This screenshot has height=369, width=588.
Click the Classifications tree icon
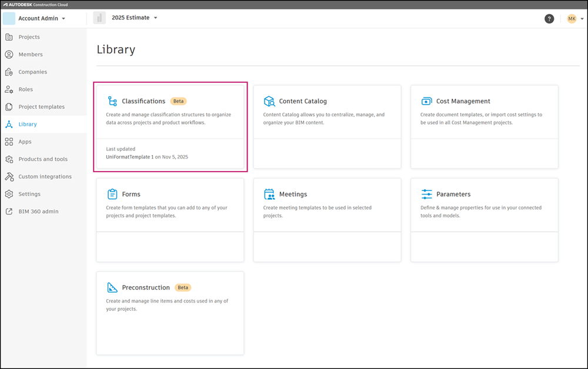[112, 101]
